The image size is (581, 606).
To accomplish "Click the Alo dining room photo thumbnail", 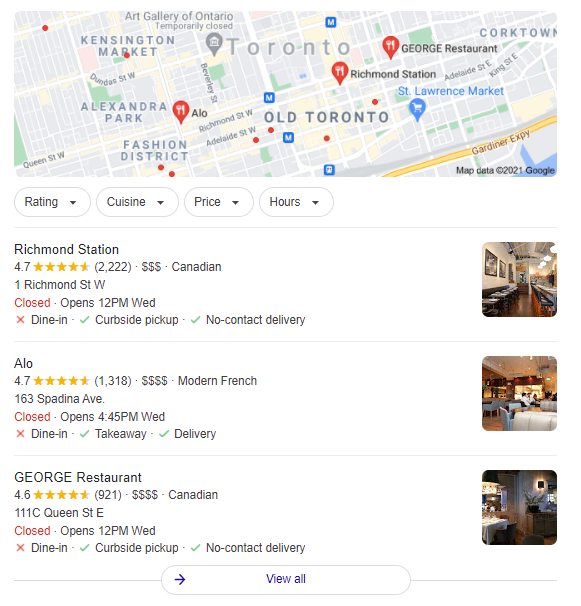I will click(x=519, y=393).
